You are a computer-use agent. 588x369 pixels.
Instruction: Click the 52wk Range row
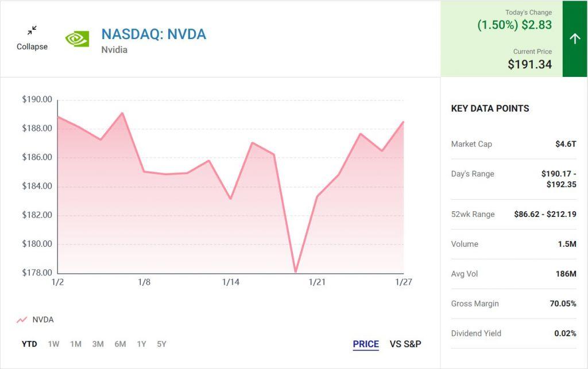(x=513, y=214)
